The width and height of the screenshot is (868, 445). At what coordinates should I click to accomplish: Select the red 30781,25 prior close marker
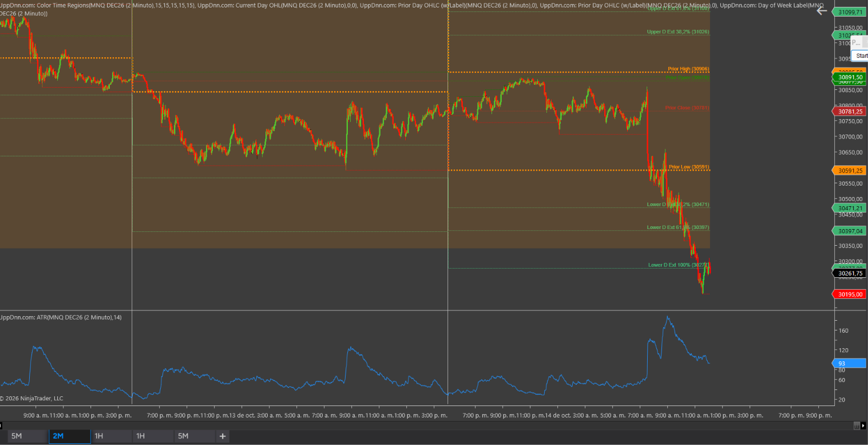(x=849, y=111)
